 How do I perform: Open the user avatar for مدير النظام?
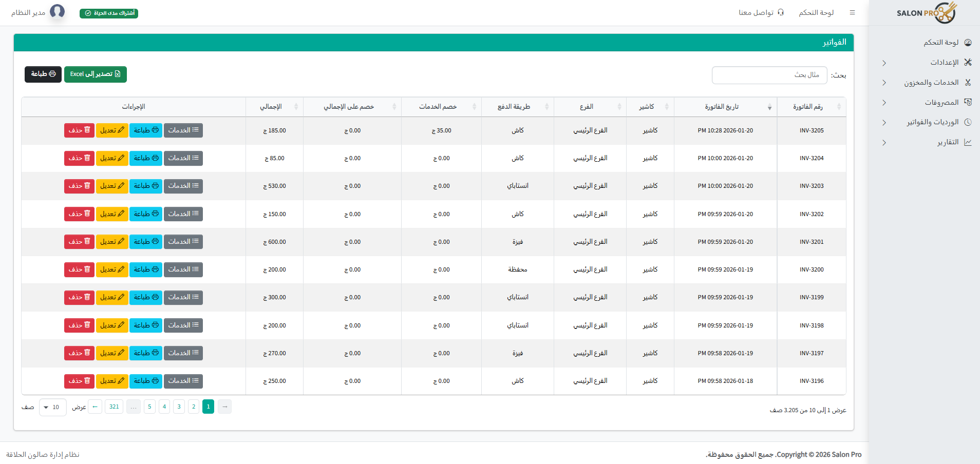pos(58,12)
